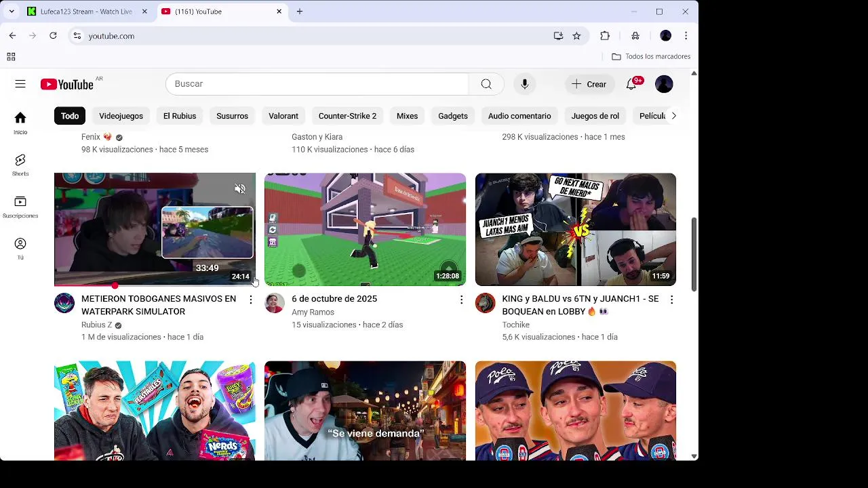868x488 pixels.
Task: Open the YouTube guide hamburger menu
Action: (x=20, y=84)
